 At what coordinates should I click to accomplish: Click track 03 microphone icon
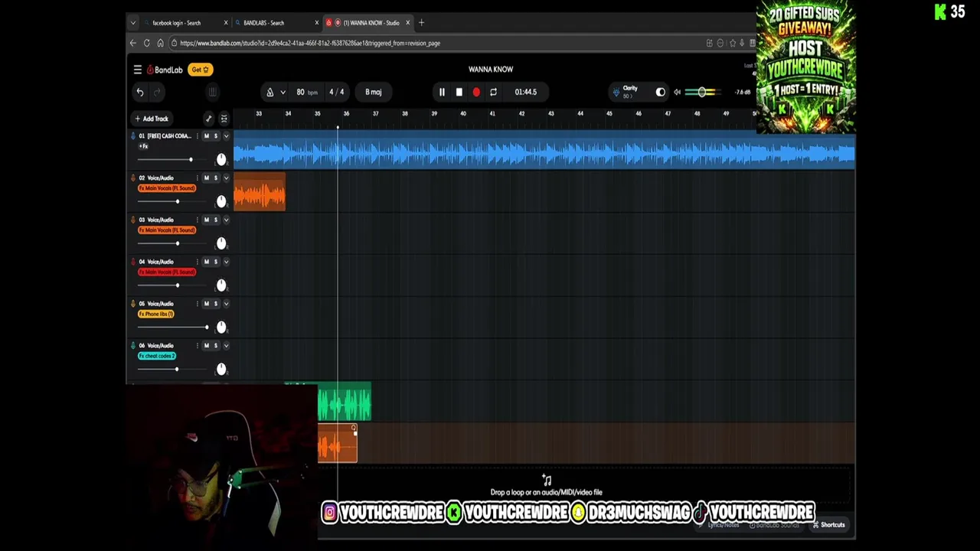[x=133, y=220]
